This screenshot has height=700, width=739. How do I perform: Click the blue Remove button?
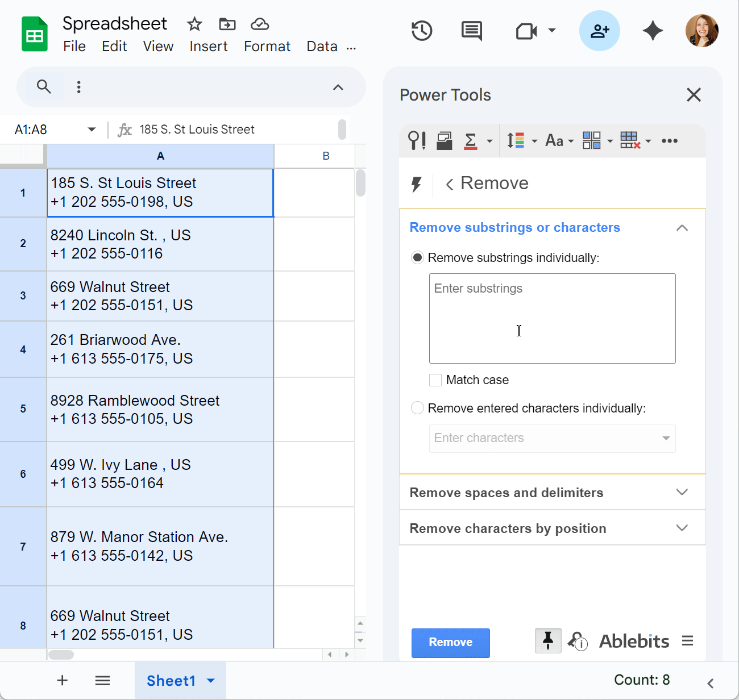tap(450, 643)
